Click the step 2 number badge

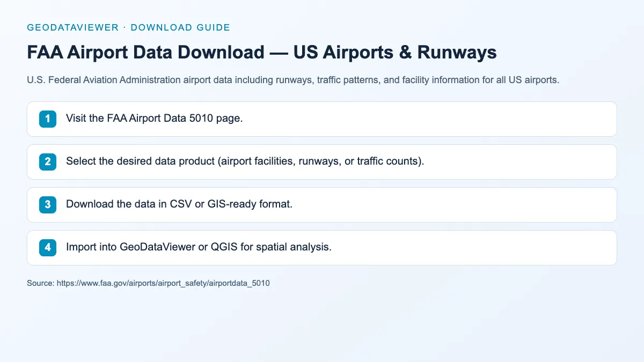48,162
